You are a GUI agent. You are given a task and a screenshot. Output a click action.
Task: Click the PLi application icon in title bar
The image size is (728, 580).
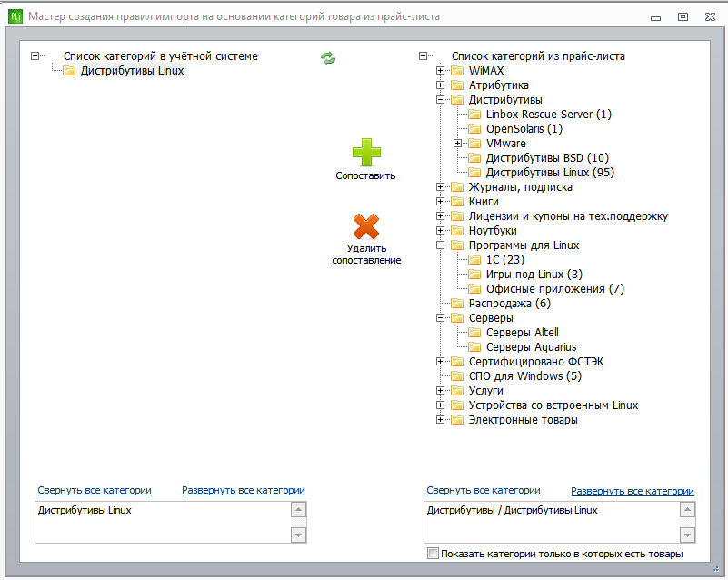click(x=15, y=16)
